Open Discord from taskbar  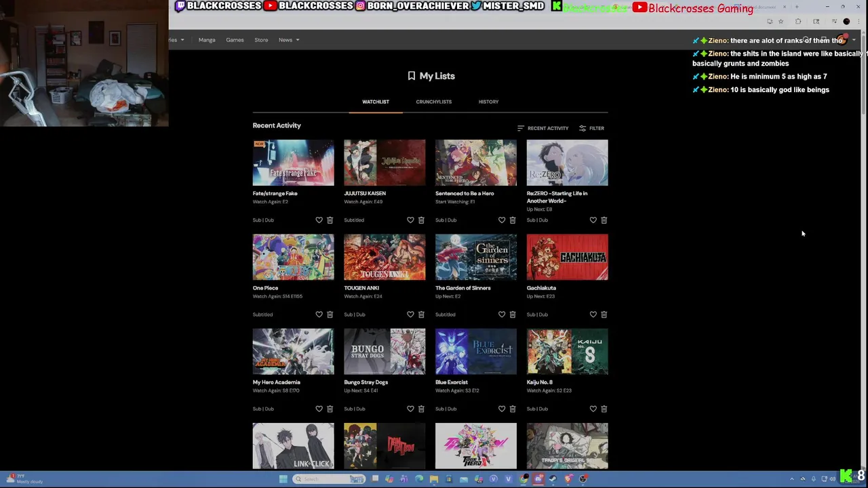(538, 479)
